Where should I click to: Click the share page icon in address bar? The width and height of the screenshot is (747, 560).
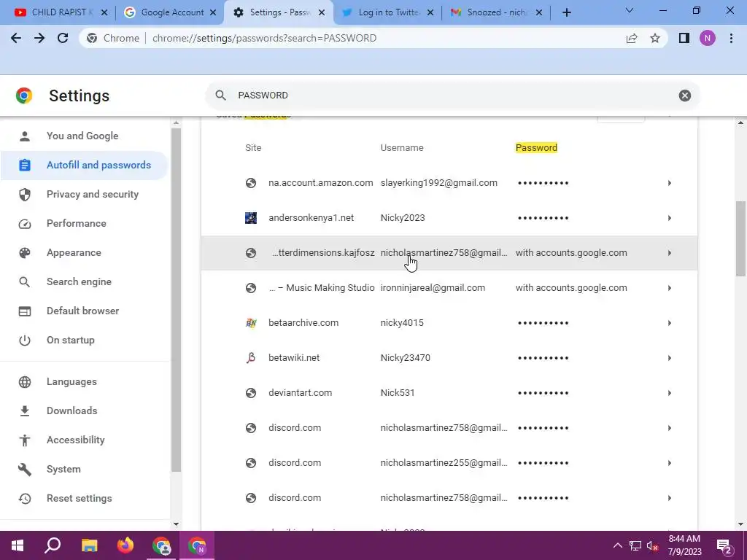[632, 38]
